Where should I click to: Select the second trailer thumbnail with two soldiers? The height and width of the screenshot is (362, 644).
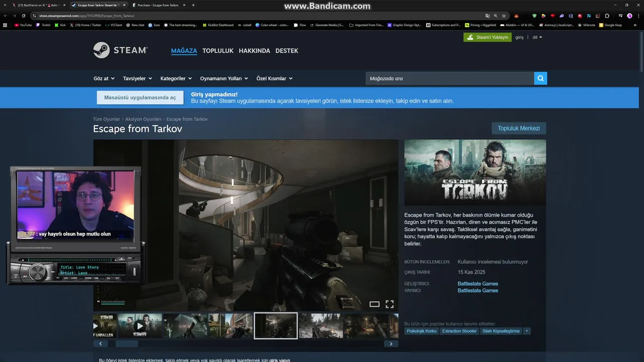click(140, 326)
